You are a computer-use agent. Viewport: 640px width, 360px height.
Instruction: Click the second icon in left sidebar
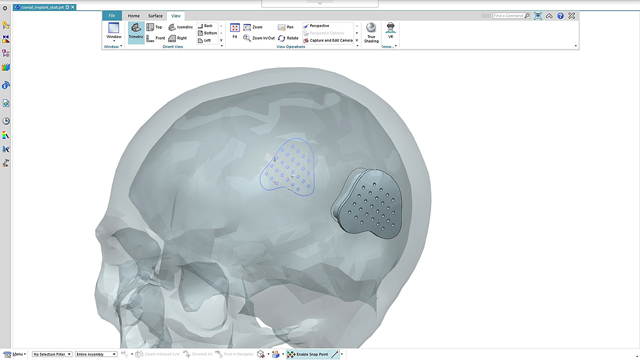click(x=6, y=25)
